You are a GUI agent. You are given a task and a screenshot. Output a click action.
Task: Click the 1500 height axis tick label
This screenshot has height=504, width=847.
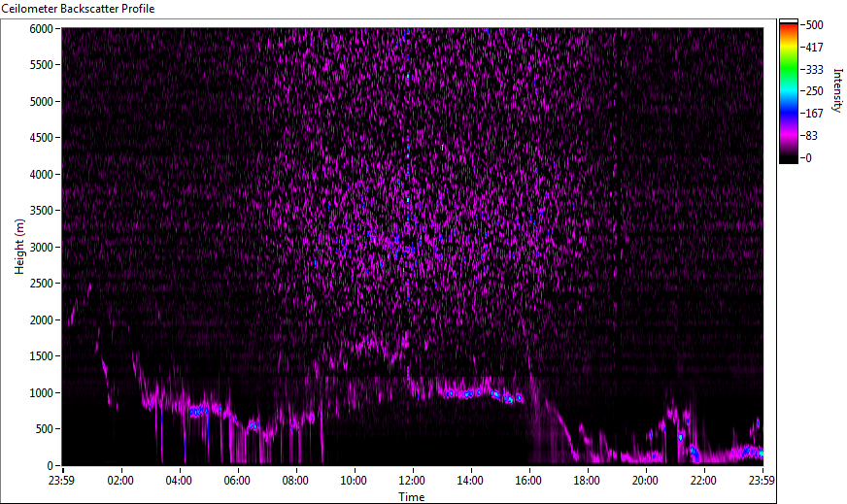(41, 356)
